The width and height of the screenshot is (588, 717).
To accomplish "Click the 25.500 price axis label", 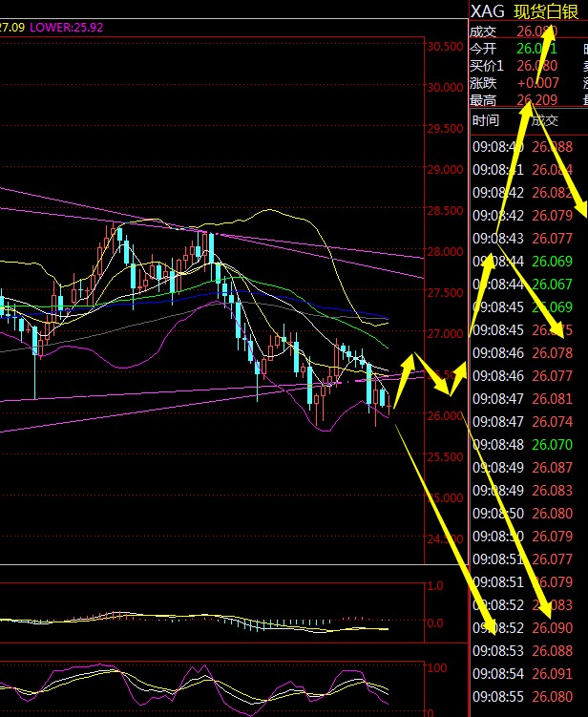I will (445, 456).
